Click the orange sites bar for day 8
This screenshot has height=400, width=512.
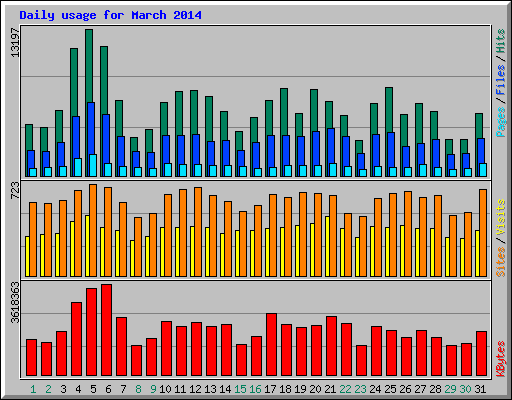[138, 247]
